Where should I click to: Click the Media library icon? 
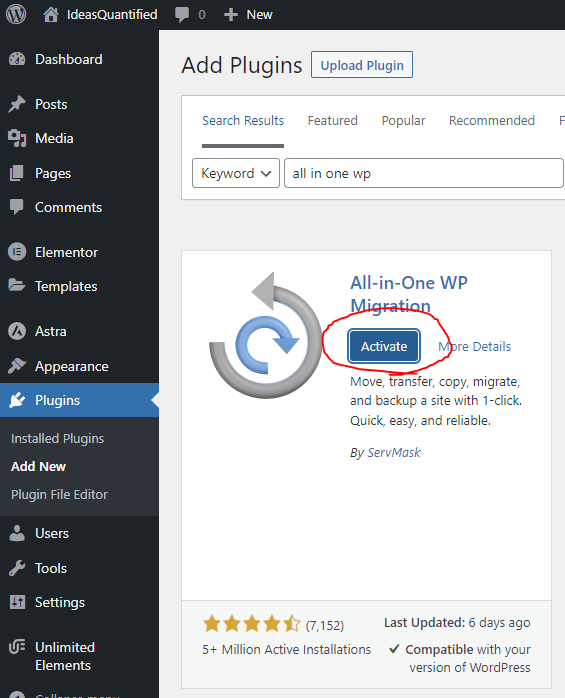coord(17,138)
